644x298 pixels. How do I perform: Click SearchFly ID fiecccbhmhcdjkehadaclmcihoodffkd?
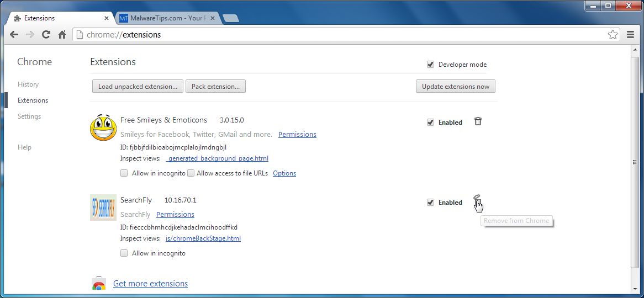pos(178,227)
